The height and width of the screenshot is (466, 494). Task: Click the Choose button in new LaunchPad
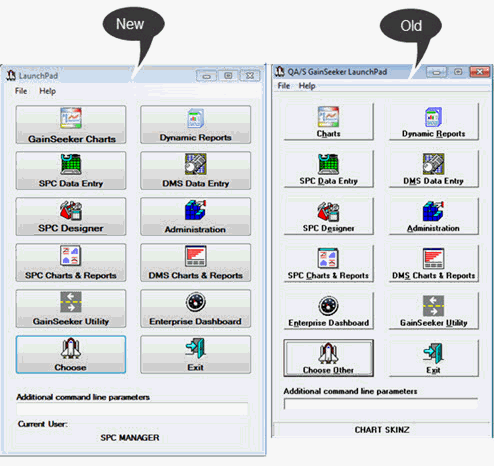pyautogui.click(x=71, y=355)
